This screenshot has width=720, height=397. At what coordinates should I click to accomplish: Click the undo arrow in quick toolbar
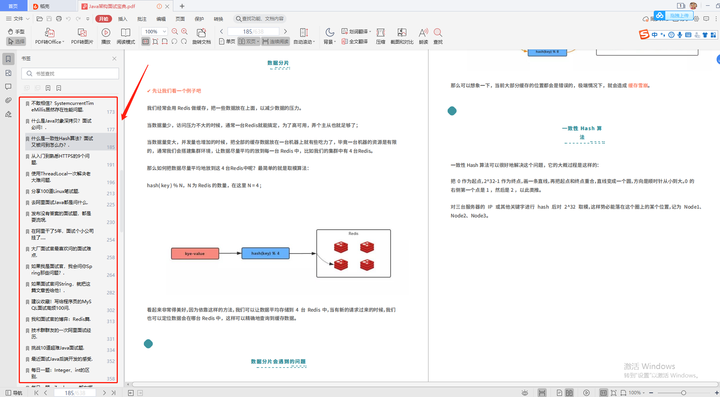click(68, 19)
